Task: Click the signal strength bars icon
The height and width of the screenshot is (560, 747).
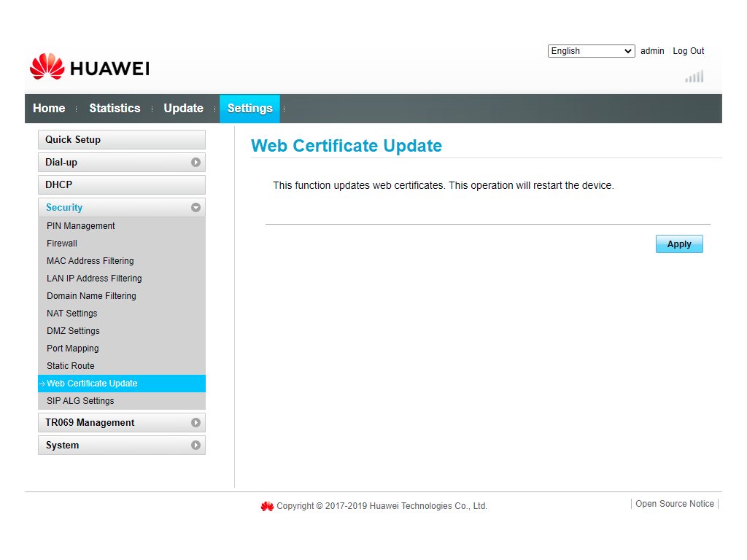Action: pyautogui.click(x=694, y=77)
